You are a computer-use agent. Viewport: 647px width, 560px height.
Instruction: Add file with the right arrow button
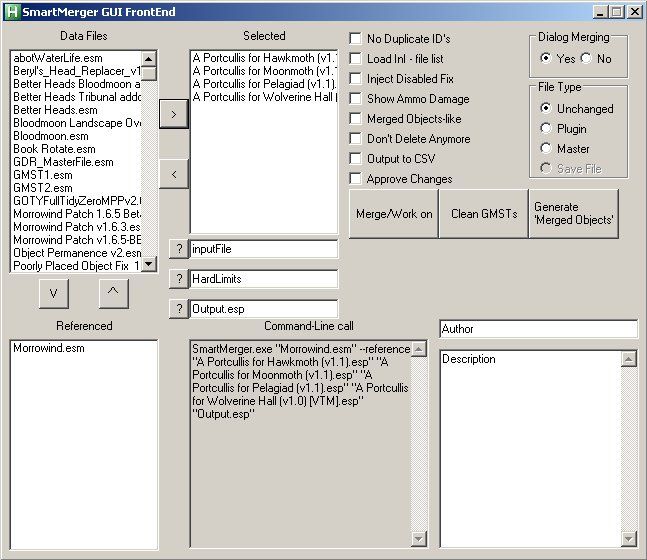pyautogui.click(x=174, y=114)
